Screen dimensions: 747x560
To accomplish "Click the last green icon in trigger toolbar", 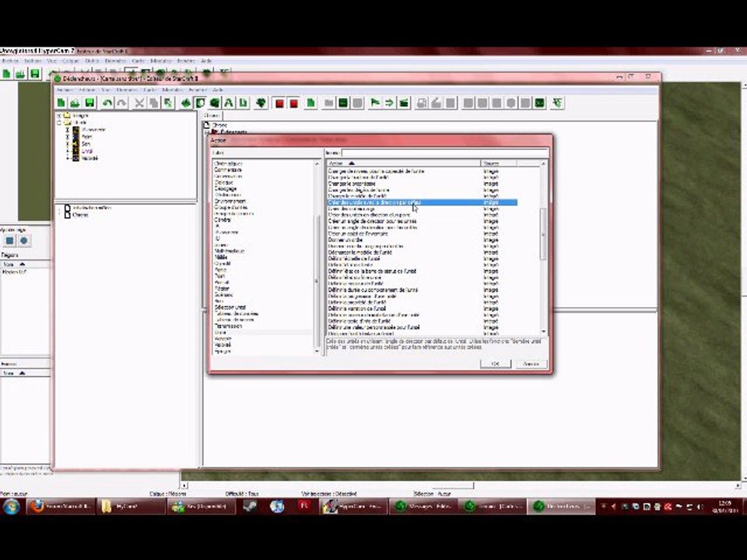I will (x=557, y=103).
